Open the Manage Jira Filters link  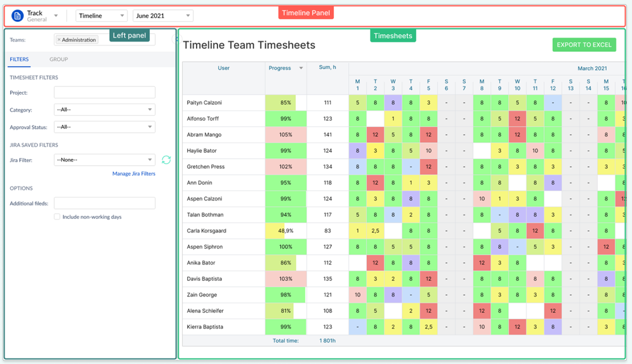[x=134, y=174]
